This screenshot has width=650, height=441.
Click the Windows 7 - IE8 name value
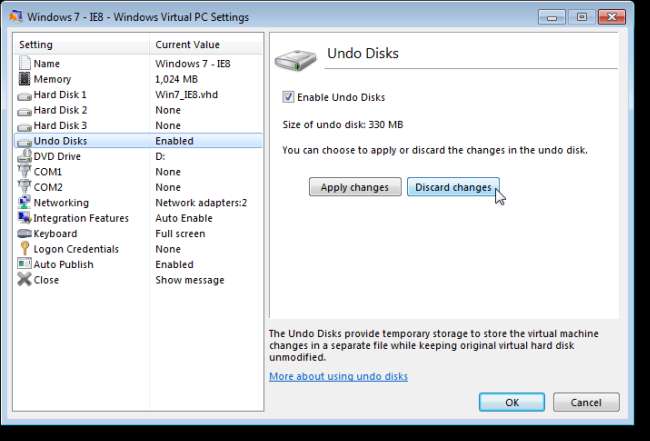(x=193, y=63)
